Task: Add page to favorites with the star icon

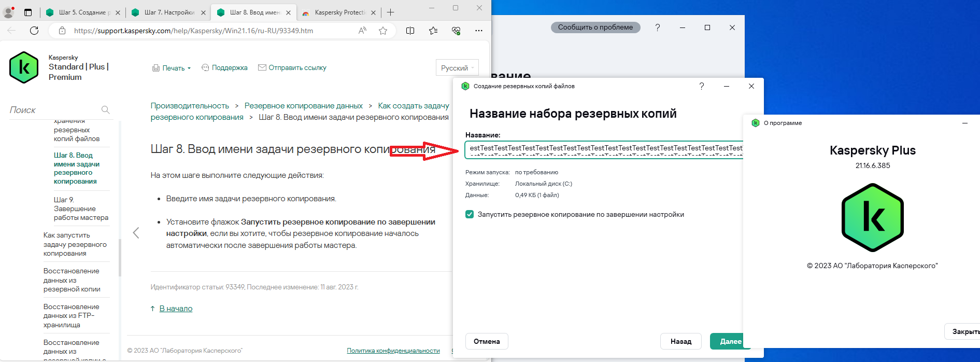Action: point(383,31)
